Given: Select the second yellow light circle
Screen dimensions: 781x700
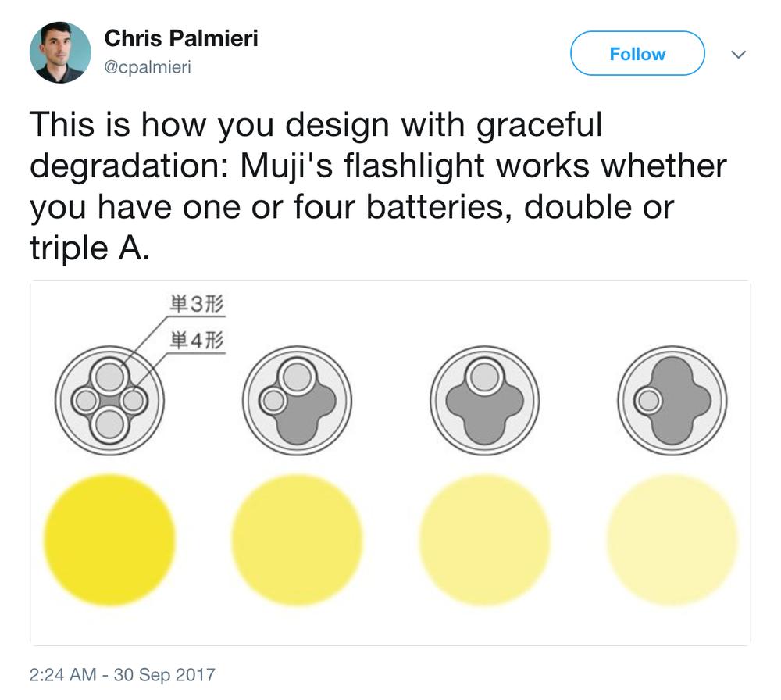Looking at the screenshot, I should click(x=298, y=540).
